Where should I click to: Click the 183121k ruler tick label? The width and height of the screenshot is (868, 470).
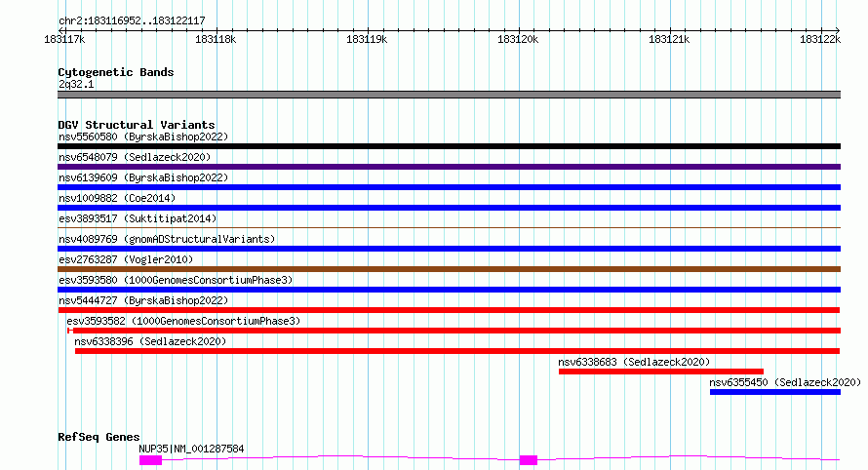[x=669, y=39]
